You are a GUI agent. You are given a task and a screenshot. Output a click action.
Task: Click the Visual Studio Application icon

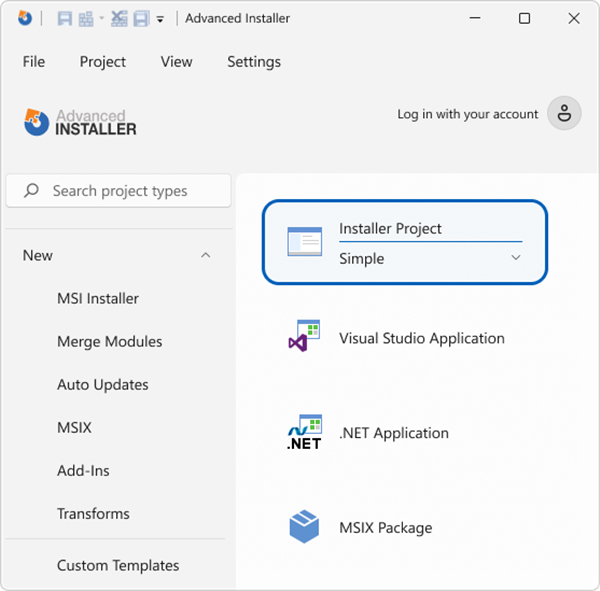point(304,336)
